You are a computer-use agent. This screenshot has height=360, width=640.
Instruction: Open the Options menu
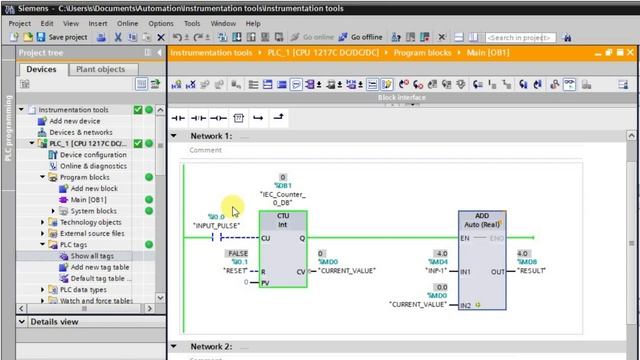click(161, 24)
